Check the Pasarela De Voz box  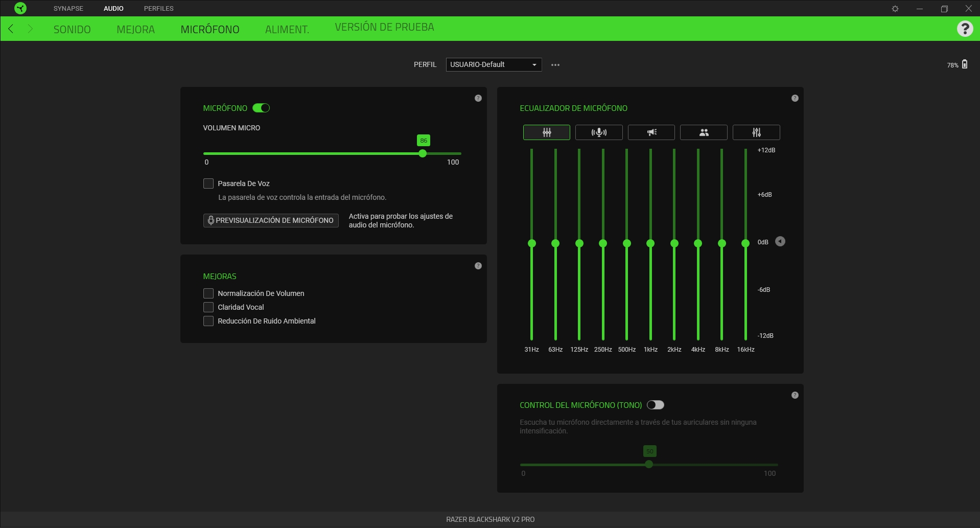click(208, 183)
